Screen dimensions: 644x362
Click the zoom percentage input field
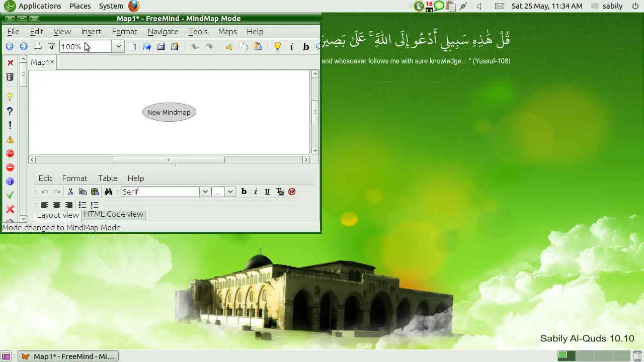pos(86,46)
